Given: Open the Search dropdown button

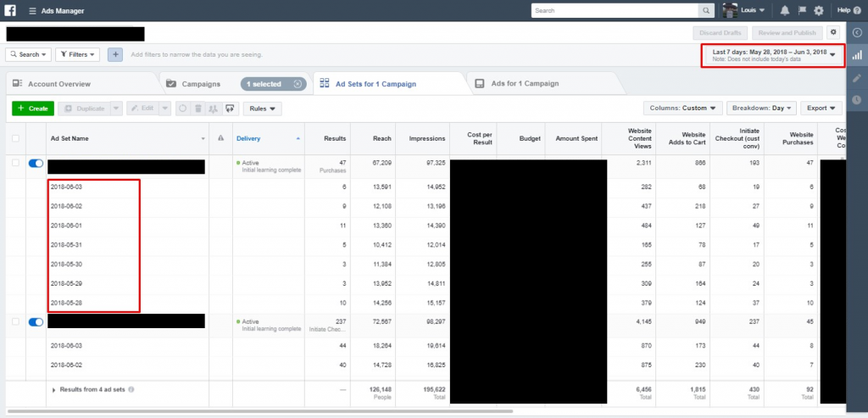Looking at the screenshot, I should (28, 55).
